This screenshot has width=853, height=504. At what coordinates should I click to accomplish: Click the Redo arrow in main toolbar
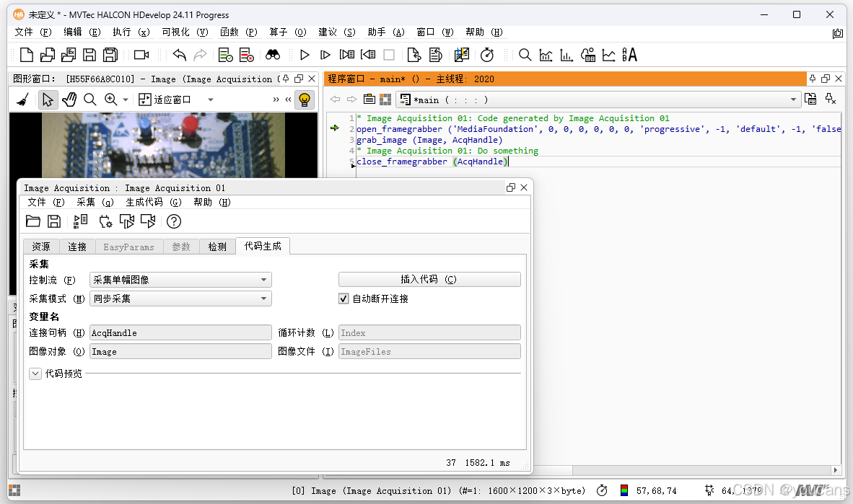(x=200, y=55)
